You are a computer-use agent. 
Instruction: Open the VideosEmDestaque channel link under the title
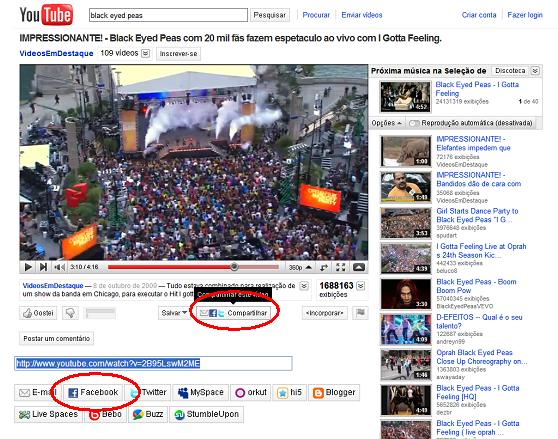point(56,53)
